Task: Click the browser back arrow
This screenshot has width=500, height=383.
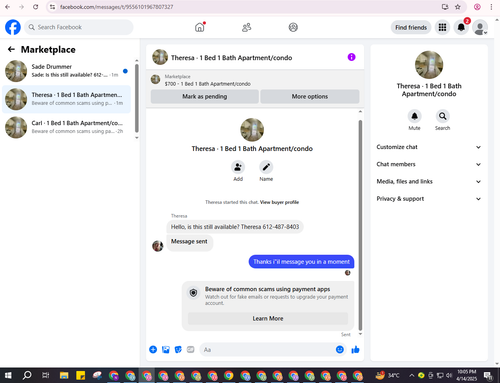Action: click(x=7, y=7)
